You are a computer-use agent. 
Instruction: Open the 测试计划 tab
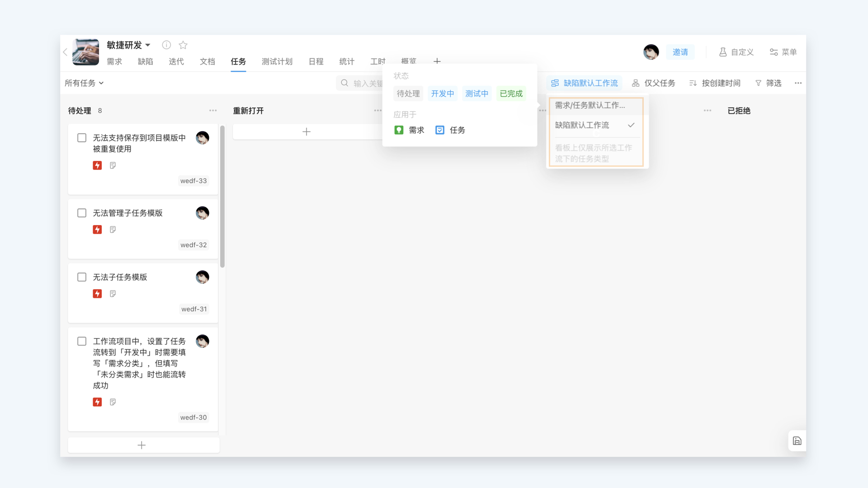(x=277, y=62)
